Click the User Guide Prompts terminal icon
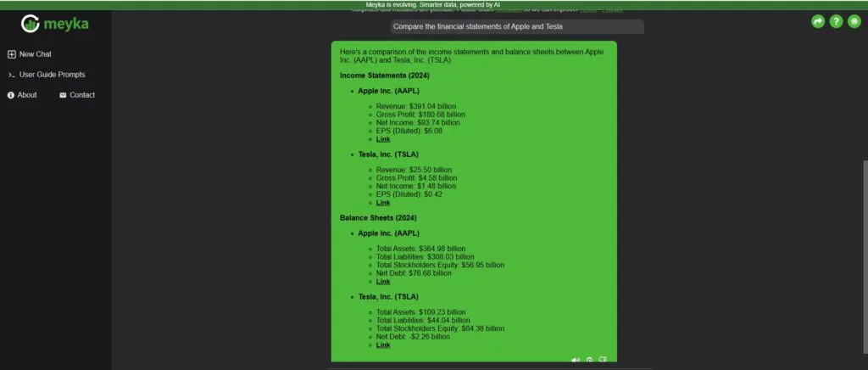This screenshot has width=868, height=370. coord(11,75)
